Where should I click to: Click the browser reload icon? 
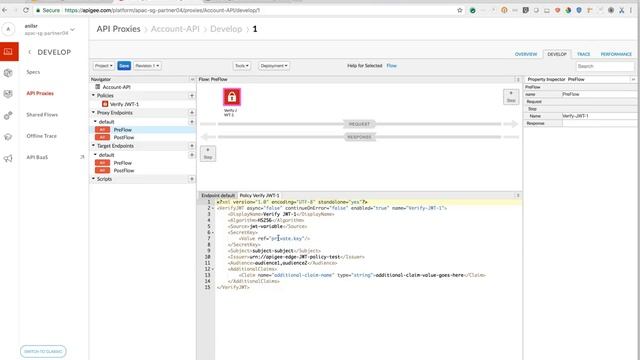pyautogui.click(x=26, y=10)
